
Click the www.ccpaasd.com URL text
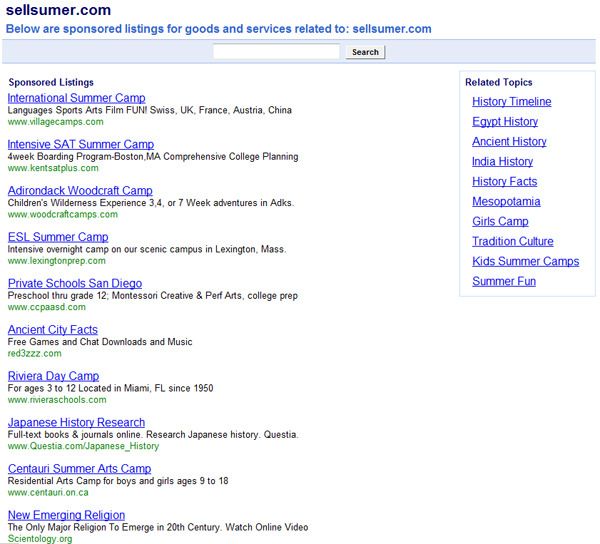47,307
